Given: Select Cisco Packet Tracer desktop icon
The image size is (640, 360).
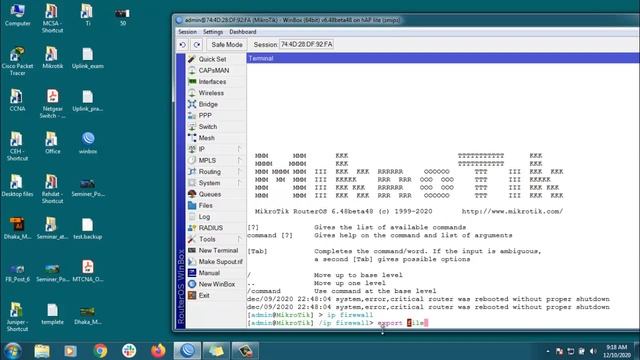Looking at the screenshot, I should tap(17, 61).
